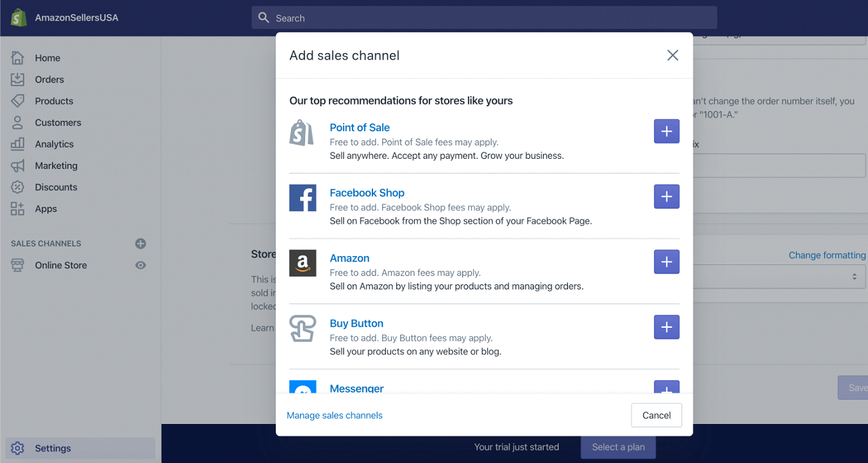Open Manage sales channels
This screenshot has width=868, height=463.
click(x=334, y=415)
